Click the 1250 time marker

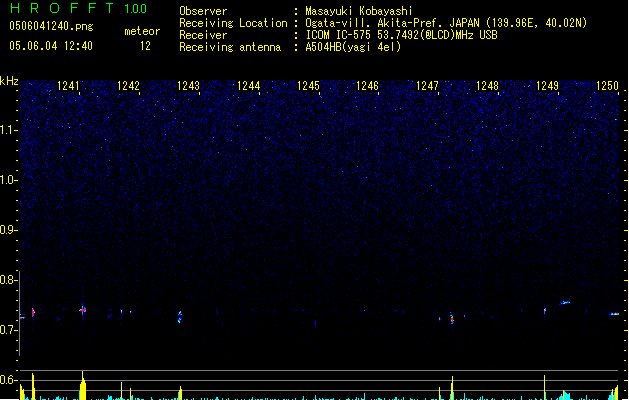(x=607, y=86)
